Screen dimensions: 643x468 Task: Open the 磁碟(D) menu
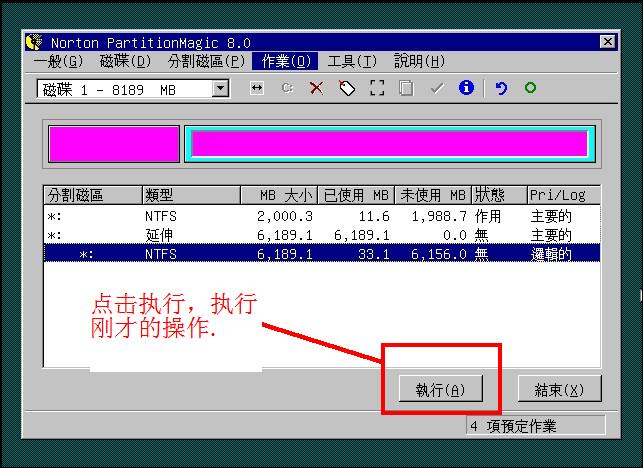coord(125,62)
